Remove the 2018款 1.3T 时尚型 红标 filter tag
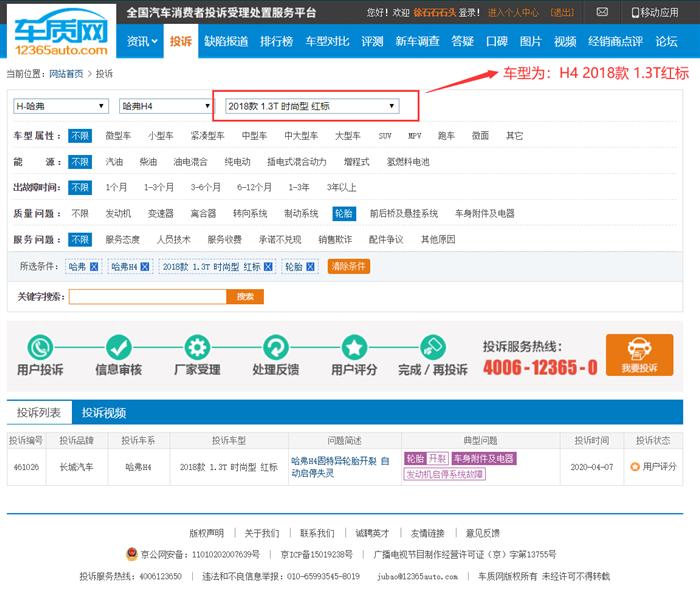This screenshot has width=700, height=590. click(268, 266)
